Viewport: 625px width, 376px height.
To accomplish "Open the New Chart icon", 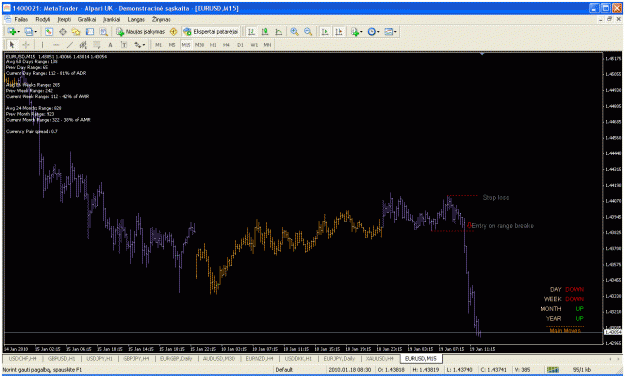I will click(12, 31).
